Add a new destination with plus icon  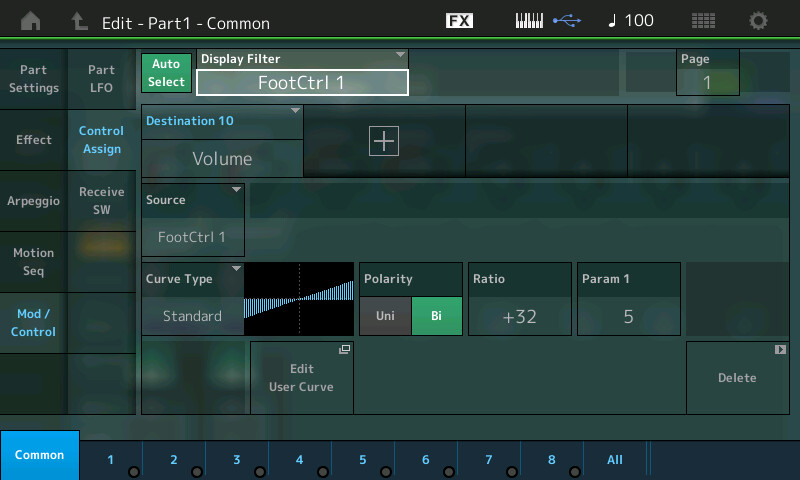pyautogui.click(x=384, y=141)
